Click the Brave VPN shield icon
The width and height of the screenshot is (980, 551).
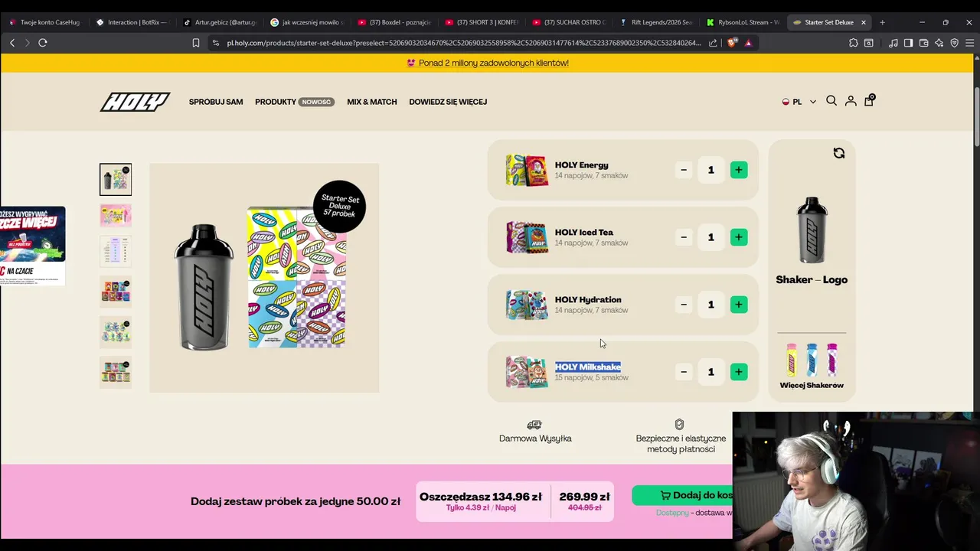point(954,43)
